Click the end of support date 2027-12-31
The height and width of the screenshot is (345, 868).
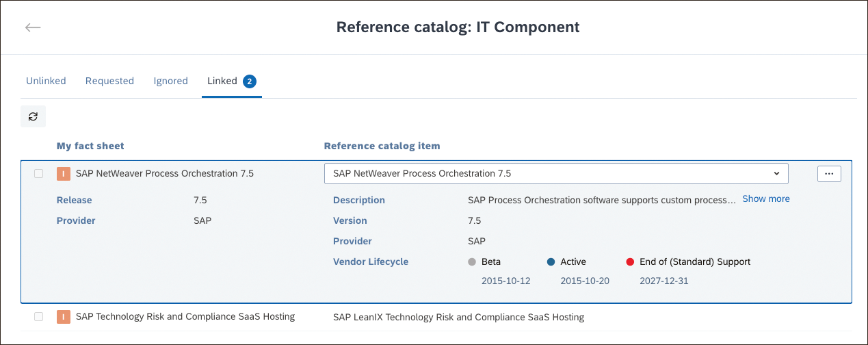(664, 281)
